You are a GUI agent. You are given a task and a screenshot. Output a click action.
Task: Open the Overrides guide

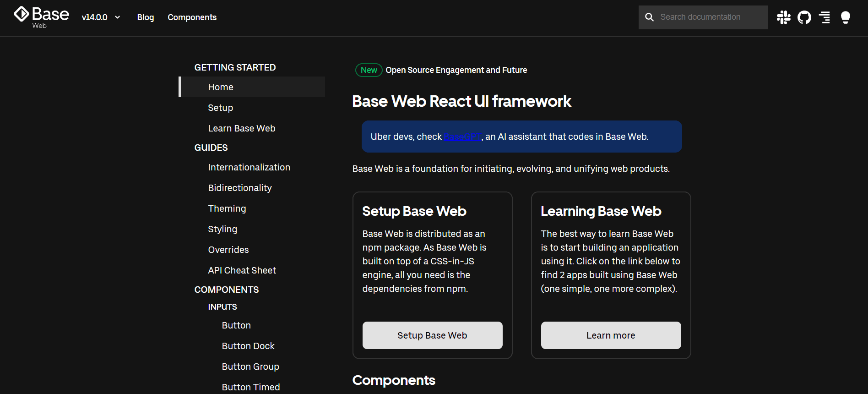coord(228,250)
